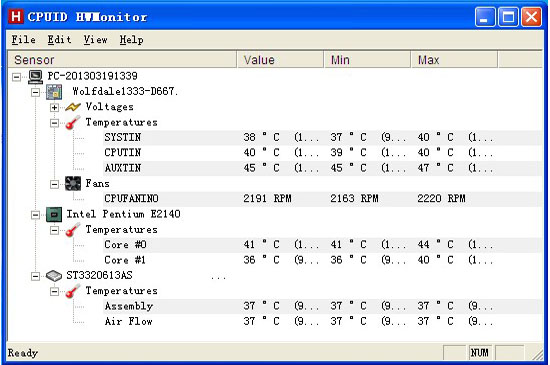Click the Voltages label
Viewport: 550px width, 365px height.
(x=109, y=107)
